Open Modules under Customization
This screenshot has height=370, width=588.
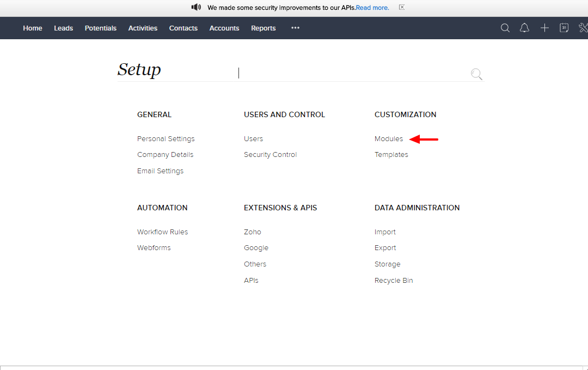(x=389, y=139)
